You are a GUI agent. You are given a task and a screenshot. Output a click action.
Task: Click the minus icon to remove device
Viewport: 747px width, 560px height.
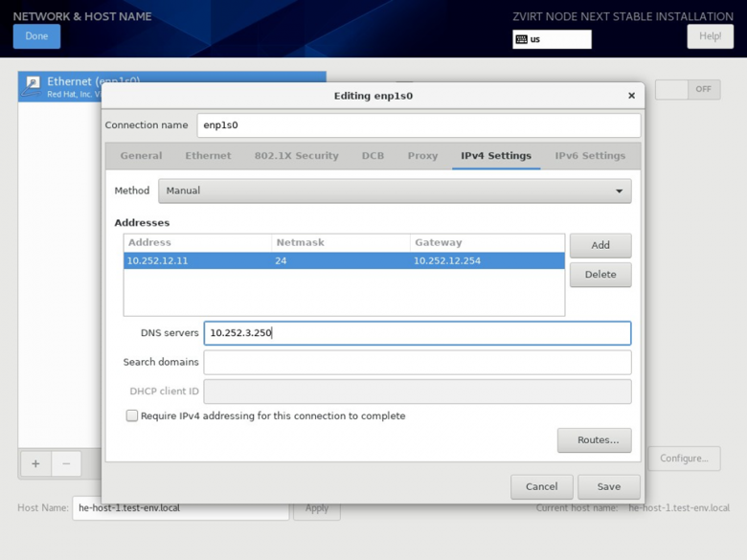66,463
